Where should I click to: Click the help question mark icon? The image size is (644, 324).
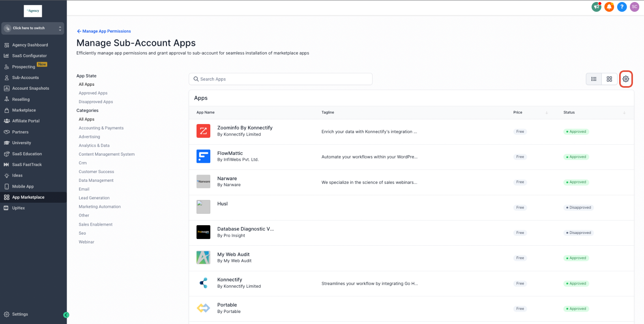[x=622, y=7]
